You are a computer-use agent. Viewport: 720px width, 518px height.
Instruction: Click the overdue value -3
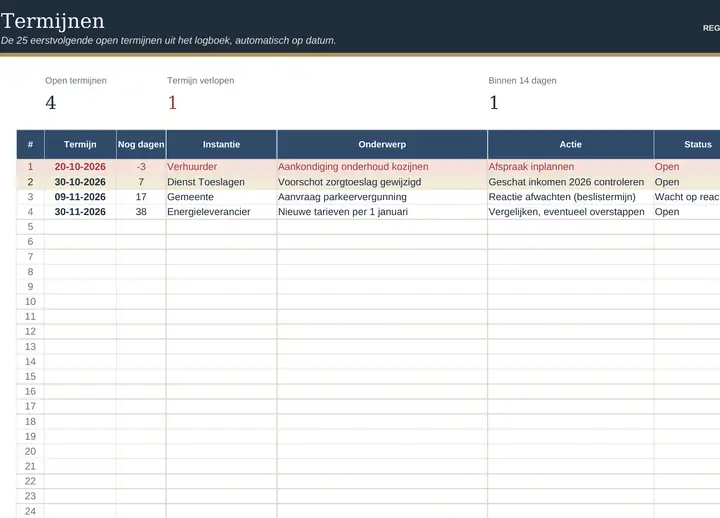tap(141, 167)
